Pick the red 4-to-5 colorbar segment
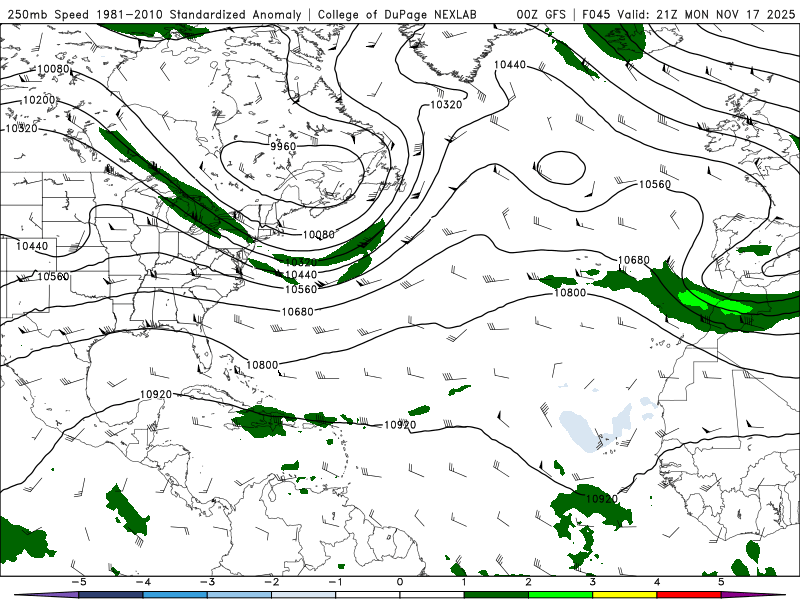The height and width of the screenshot is (600, 800). point(689,595)
